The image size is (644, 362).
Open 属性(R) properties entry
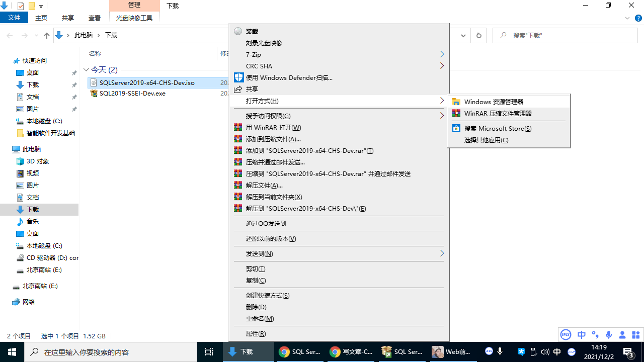[339, 333]
